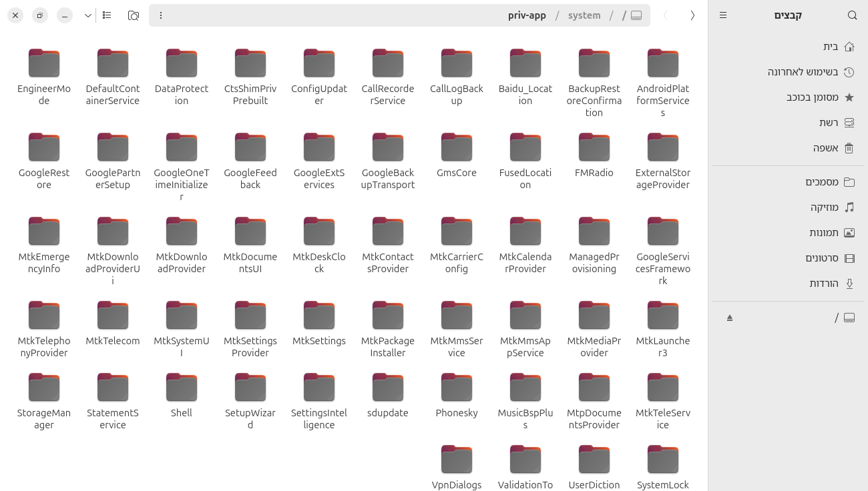Click 'priv-app' in the path bar
The height and width of the screenshot is (491, 868).
pyautogui.click(x=527, y=15)
